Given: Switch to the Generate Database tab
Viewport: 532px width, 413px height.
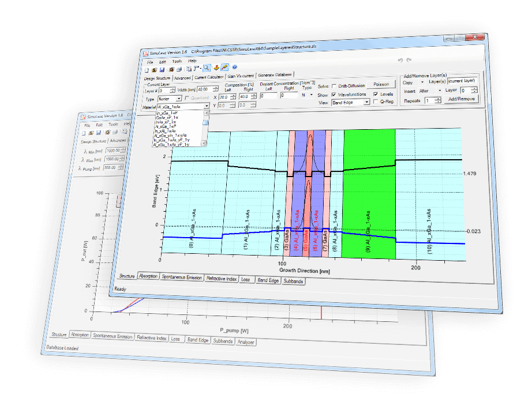Looking at the screenshot, I should point(275,75).
